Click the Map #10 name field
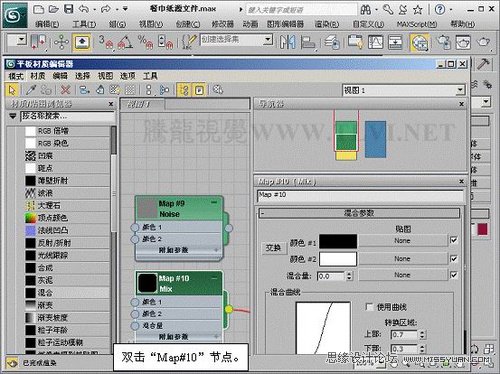The height and width of the screenshot is (374, 500). [360, 195]
